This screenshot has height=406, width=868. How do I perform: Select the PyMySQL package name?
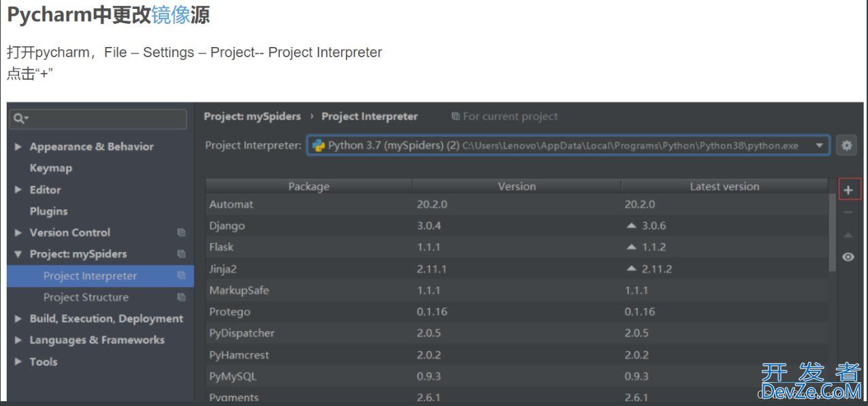point(233,376)
